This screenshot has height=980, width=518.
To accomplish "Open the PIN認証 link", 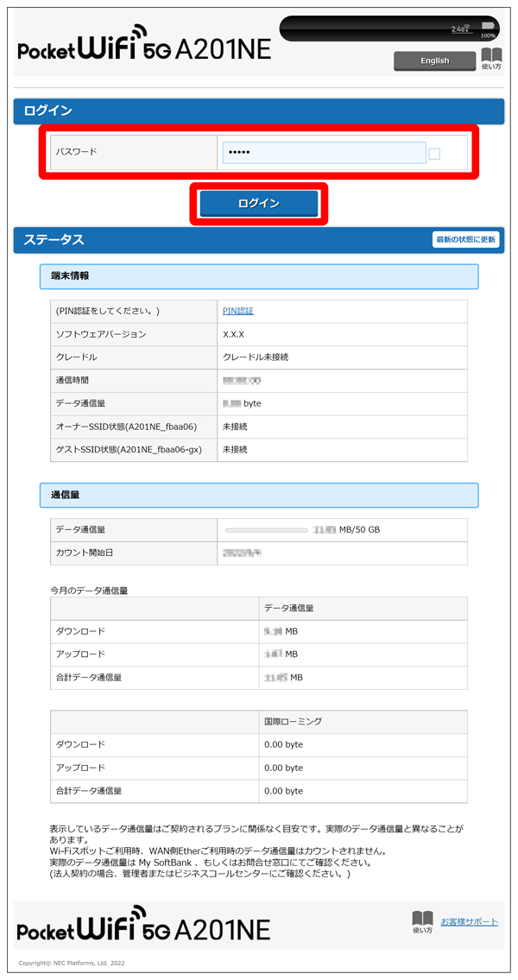I will click(238, 311).
